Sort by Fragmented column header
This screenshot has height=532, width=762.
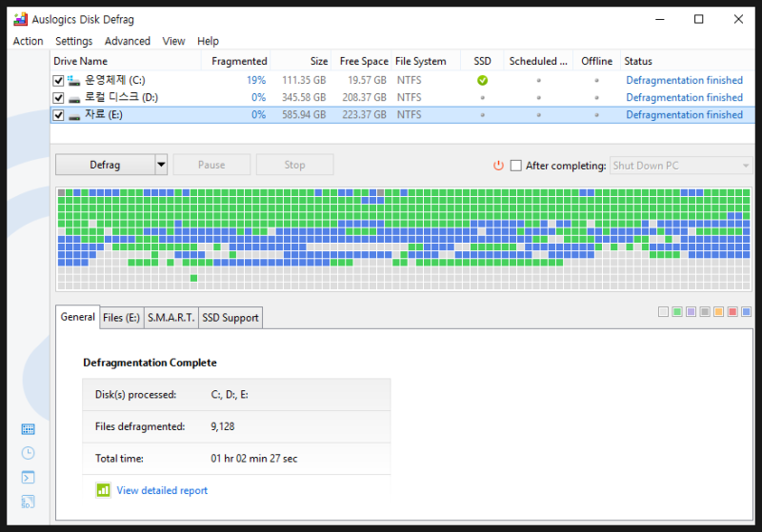pyautogui.click(x=236, y=61)
